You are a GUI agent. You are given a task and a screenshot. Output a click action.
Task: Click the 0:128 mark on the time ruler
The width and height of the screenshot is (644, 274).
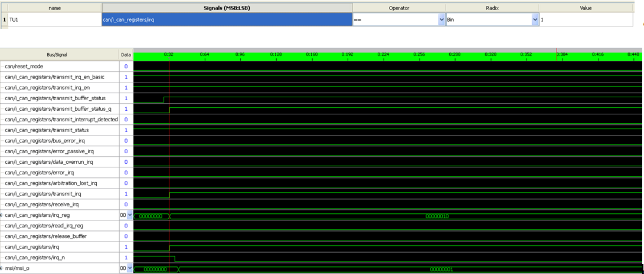coord(276,54)
